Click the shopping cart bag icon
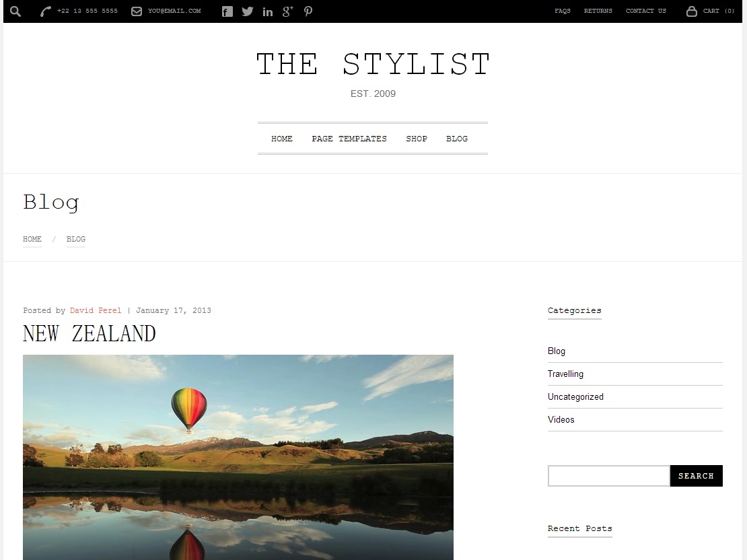The image size is (747, 560). [691, 11]
